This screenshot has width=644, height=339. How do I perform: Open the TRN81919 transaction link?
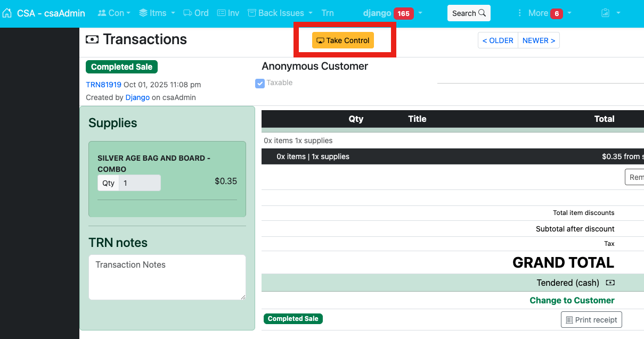click(103, 85)
